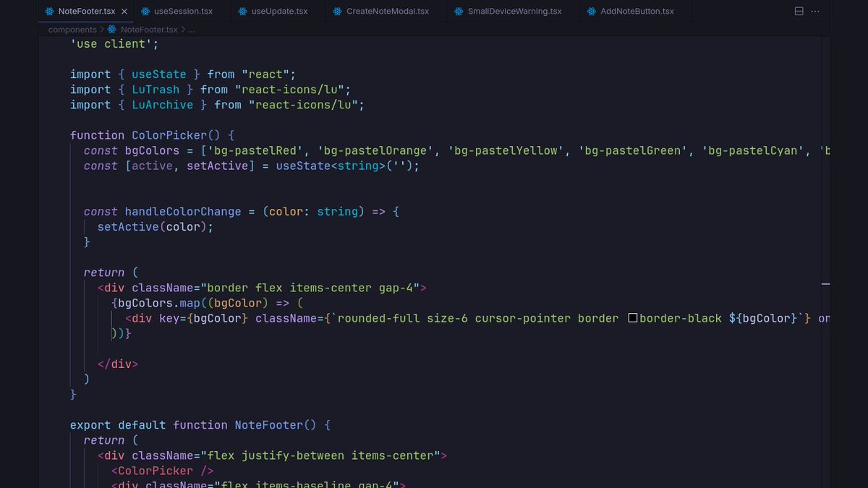Click the React icon on useUpdate.tsx tab
The height and width of the screenshot is (488, 868).
point(242,12)
